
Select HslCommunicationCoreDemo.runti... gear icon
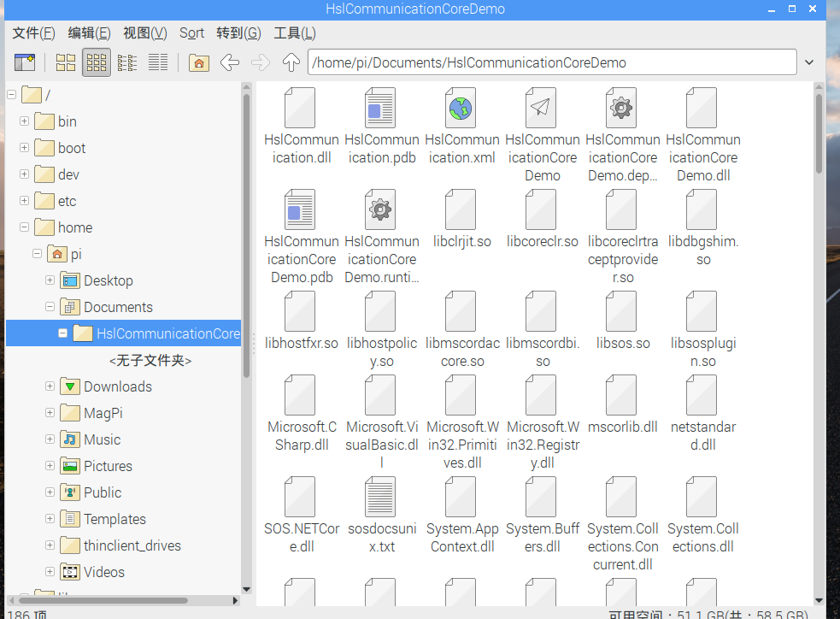380,209
